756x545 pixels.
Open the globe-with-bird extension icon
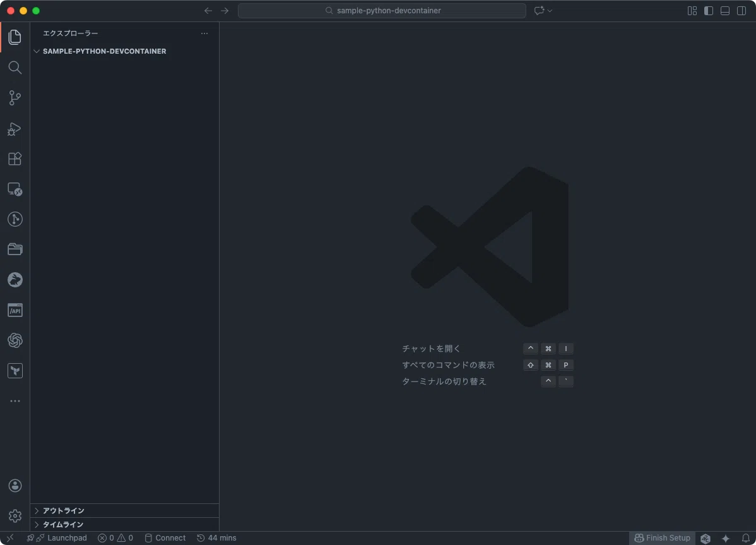point(15,280)
